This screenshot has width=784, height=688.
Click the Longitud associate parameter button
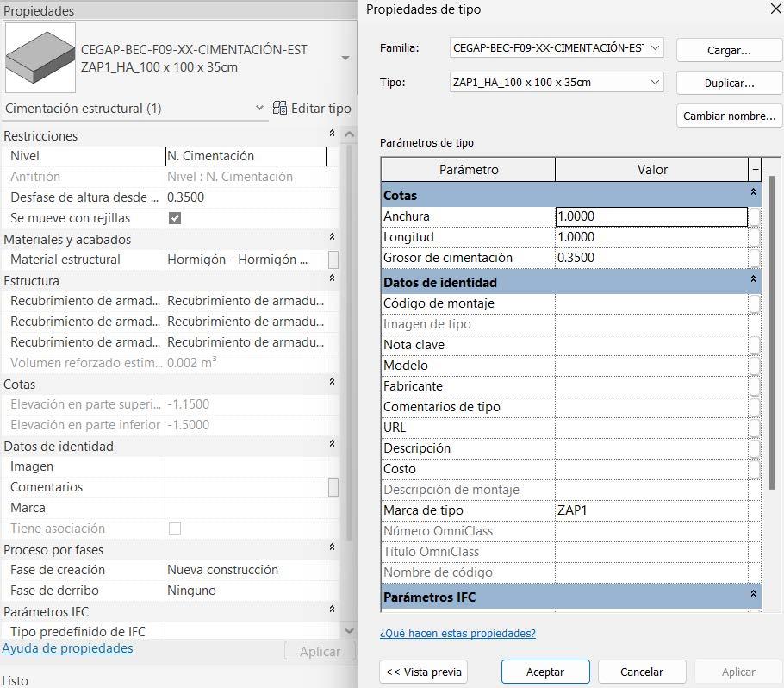click(x=755, y=237)
